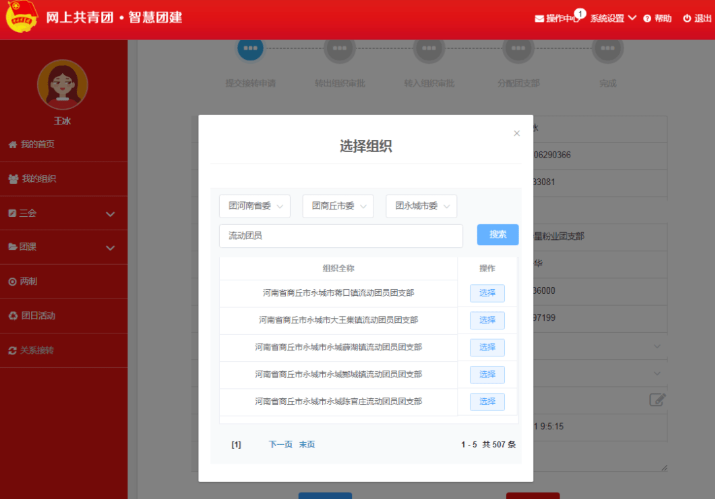Select 蒋口镇流动团员团支部 via its 选择 button

click(487, 293)
